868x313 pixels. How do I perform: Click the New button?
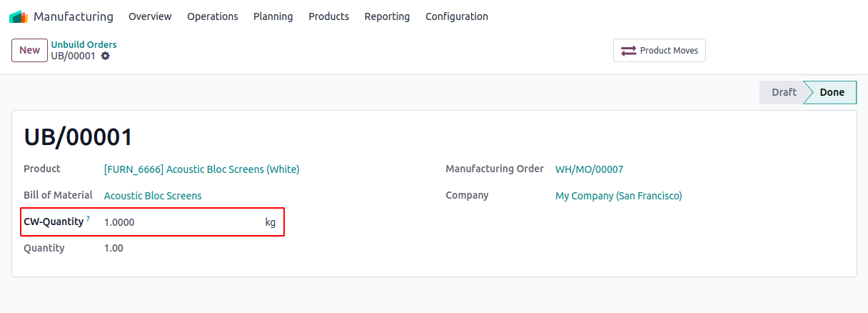click(29, 50)
